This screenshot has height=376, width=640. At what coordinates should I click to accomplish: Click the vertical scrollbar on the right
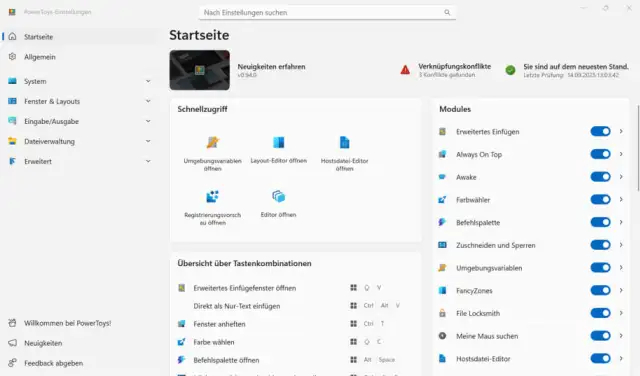coord(638,148)
